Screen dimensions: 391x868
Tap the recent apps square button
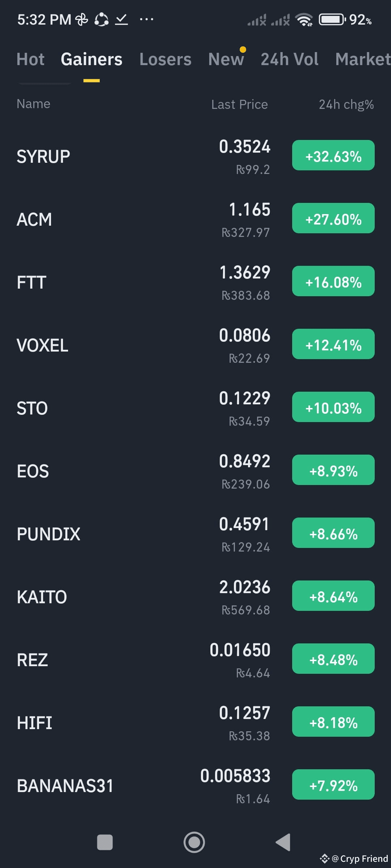pos(105,842)
